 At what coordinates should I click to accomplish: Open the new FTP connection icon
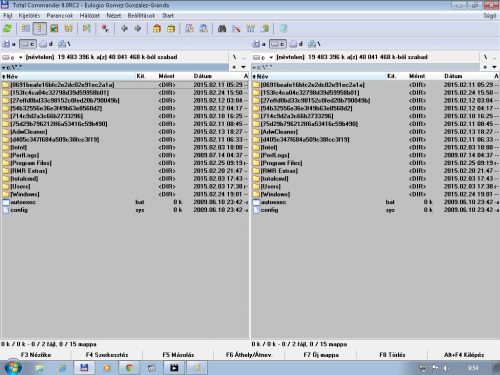(x=204, y=29)
